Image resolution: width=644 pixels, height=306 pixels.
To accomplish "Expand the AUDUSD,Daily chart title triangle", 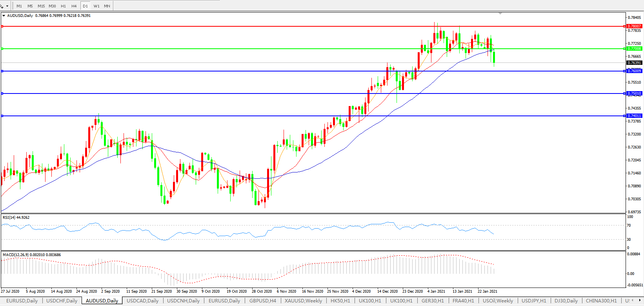I will pos(4,16).
